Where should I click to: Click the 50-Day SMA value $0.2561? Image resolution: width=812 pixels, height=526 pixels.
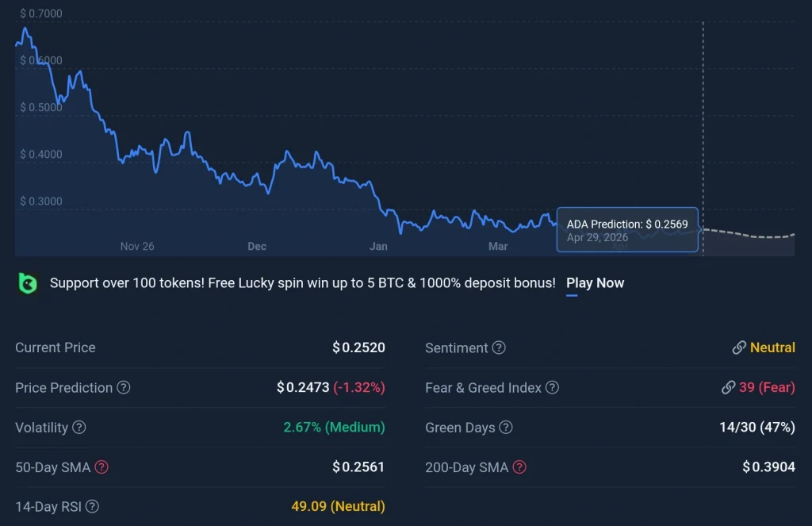coord(359,467)
